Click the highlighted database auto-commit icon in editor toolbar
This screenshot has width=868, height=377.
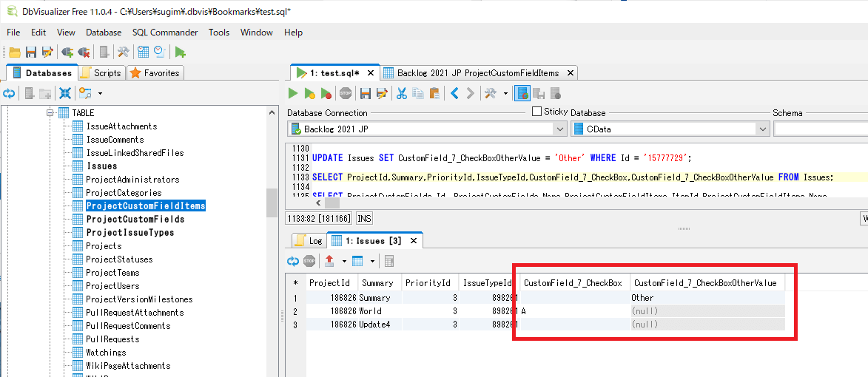522,93
